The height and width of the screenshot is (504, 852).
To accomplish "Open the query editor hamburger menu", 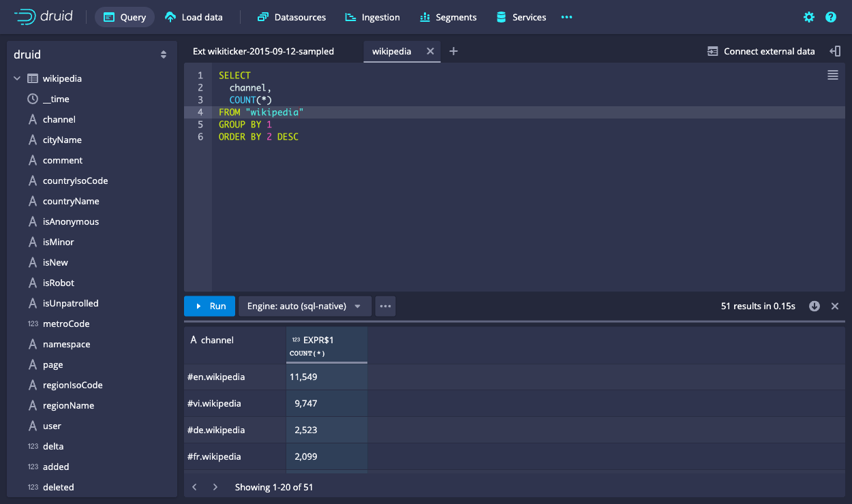I will coord(832,75).
